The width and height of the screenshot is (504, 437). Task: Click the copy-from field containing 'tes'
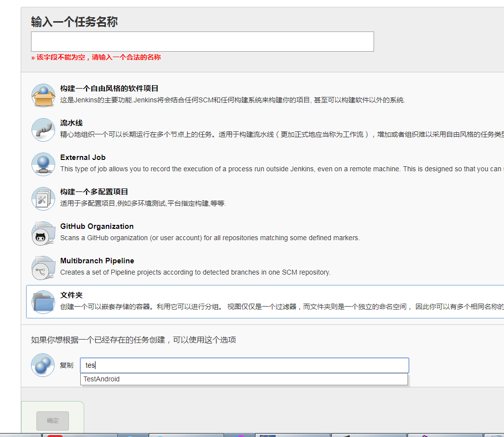pos(244,365)
